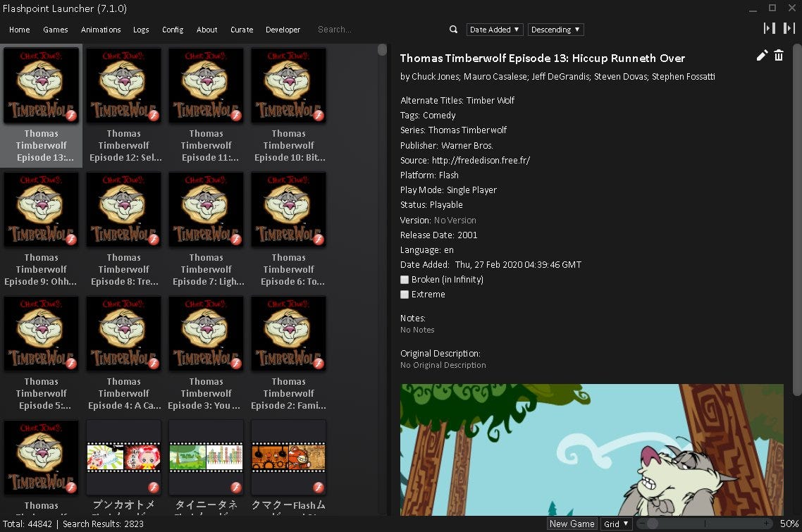Screen dimensions: 802x532
Task: Click the search magnifier icon
Action: [x=453, y=30]
